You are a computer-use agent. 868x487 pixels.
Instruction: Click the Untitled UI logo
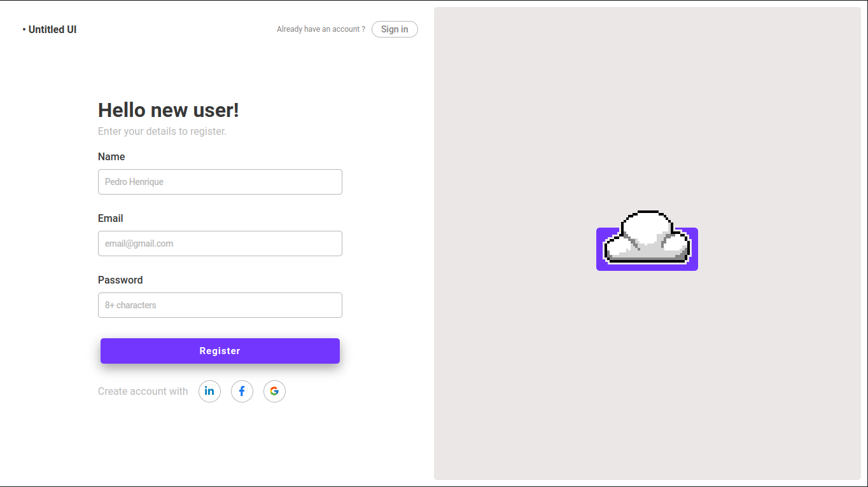tap(50, 29)
